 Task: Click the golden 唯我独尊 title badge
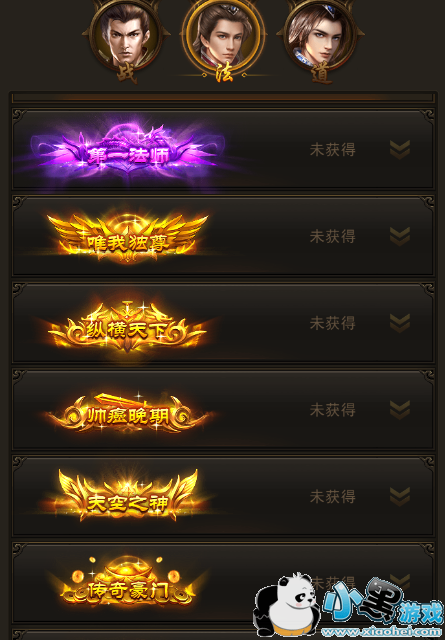(x=128, y=238)
